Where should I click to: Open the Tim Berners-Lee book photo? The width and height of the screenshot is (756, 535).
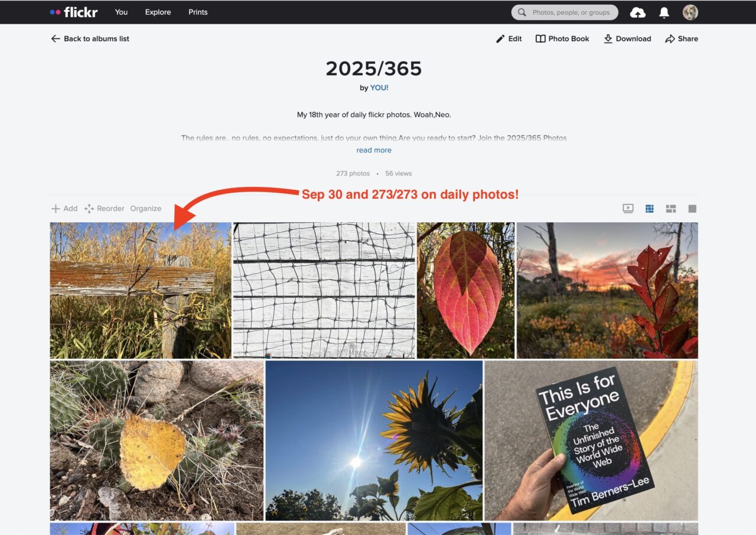click(591, 440)
